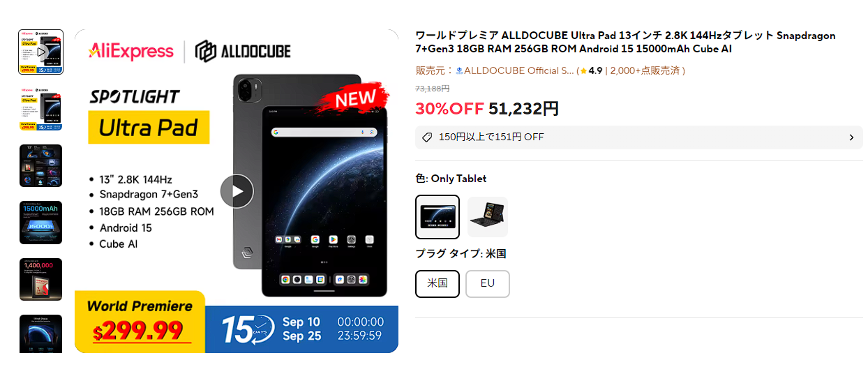The height and width of the screenshot is (367, 868).
Task: Play the product video on main image
Action: tap(237, 191)
